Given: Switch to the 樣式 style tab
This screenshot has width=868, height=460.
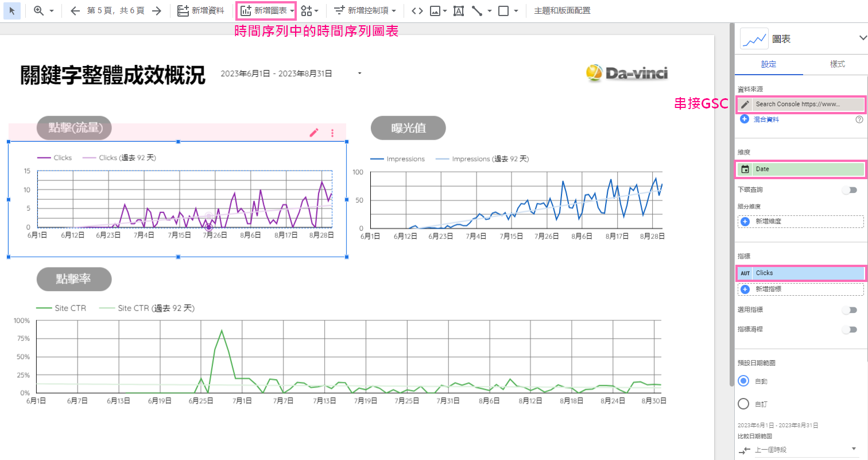Looking at the screenshot, I should click(837, 64).
